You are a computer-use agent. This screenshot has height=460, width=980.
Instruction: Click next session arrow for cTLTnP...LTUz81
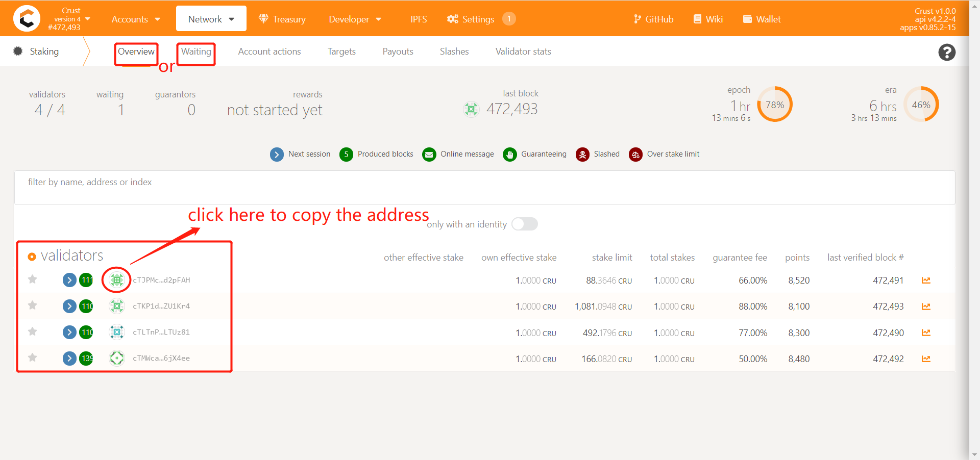[69, 333]
